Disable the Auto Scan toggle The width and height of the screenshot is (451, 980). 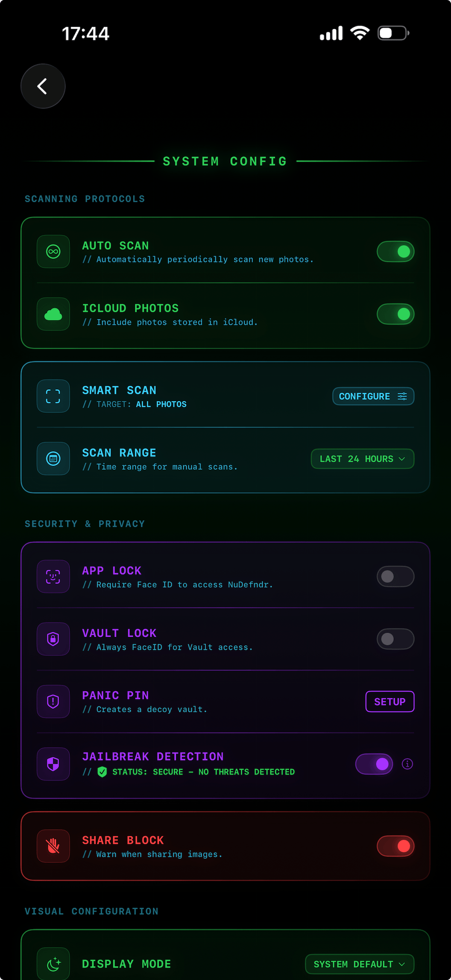[x=395, y=252]
